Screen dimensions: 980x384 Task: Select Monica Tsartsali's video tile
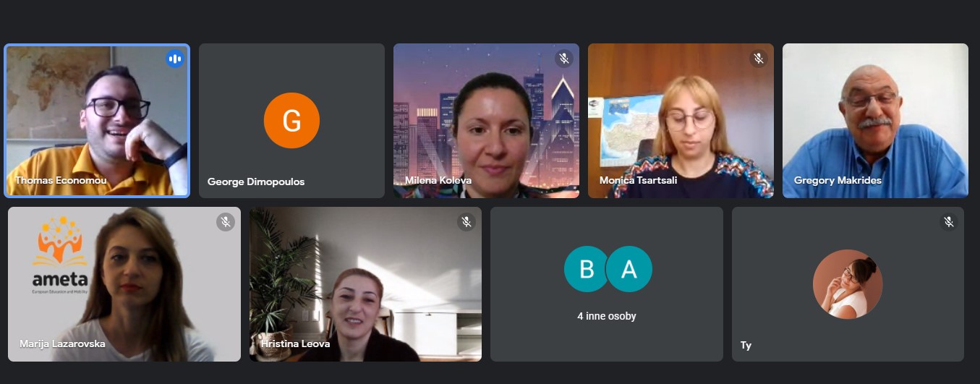click(x=681, y=121)
